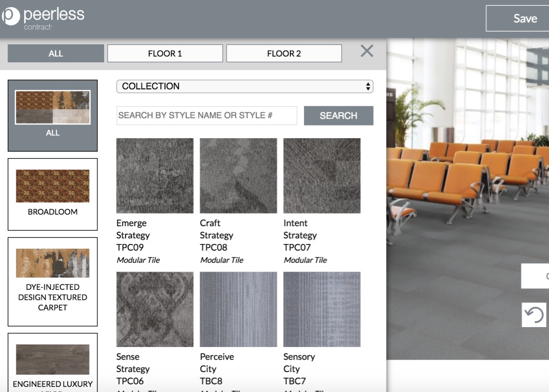Click the undo rotate arrow icon
This screenshot has height=392, width=549.
[534, 315]
